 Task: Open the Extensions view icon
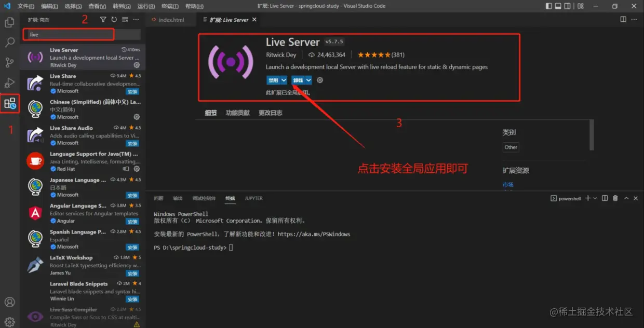pos(10,103)
